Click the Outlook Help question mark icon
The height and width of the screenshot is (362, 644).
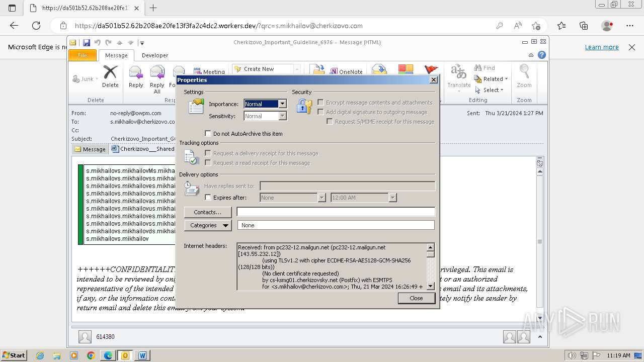[542, 55]
